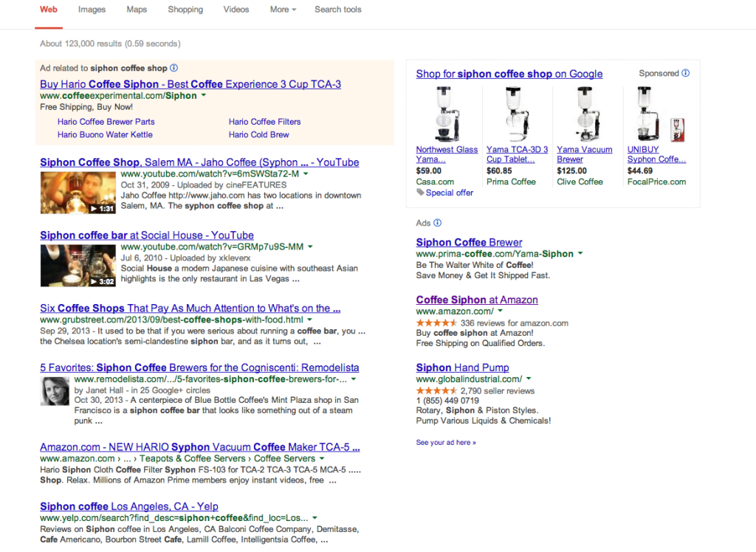Click the info icon next to Ads
The height and width of the screenshot is (552, 756).
pos(437,223)
